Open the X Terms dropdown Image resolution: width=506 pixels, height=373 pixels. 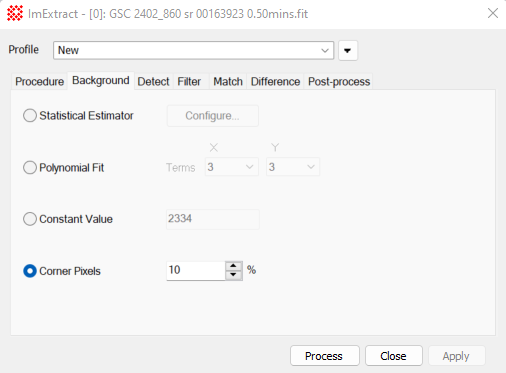[232, 167]
